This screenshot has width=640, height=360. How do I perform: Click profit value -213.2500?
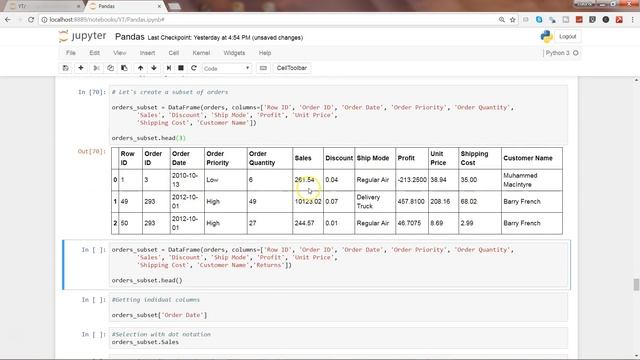(x=412, y=180)
